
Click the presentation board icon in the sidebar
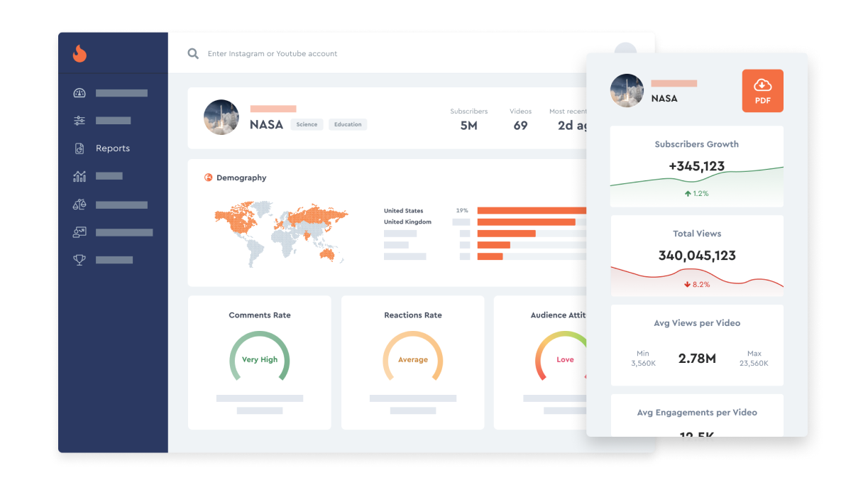click(x=79, y=232)
